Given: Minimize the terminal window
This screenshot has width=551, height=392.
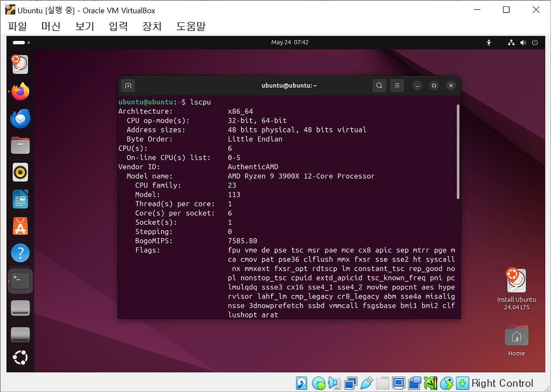Looking at the screenshot, I should (417, 86).
